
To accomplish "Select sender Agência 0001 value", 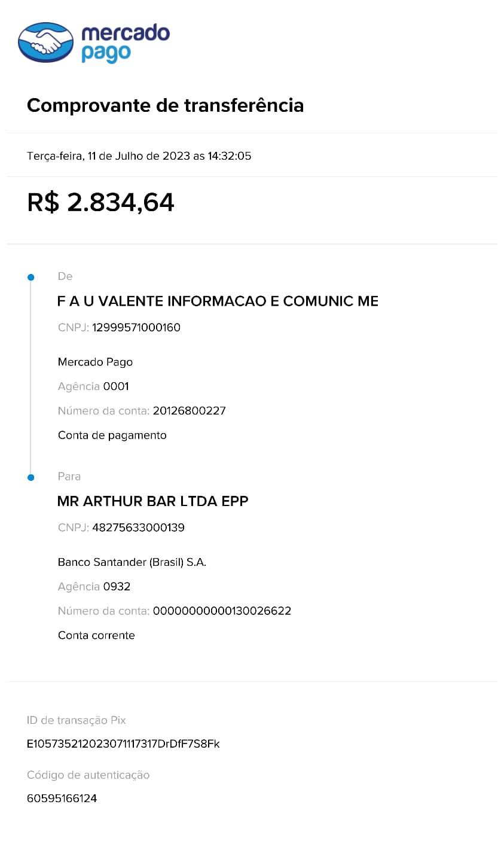I will (116, 386).
